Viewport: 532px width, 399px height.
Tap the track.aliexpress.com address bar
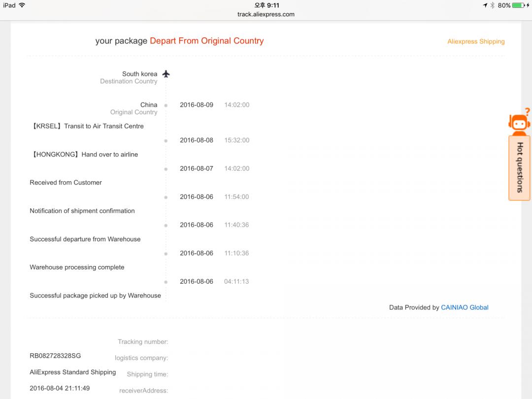(x=266, y=14)
